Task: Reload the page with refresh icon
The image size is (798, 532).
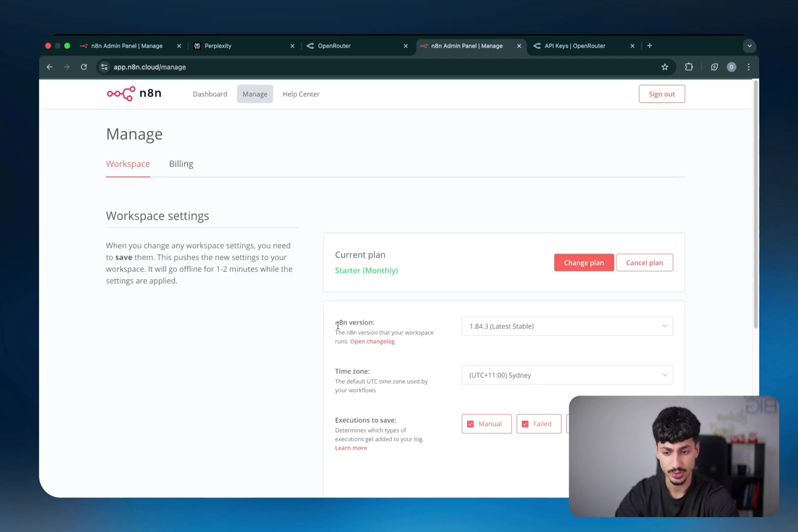Action: (84, 67)
